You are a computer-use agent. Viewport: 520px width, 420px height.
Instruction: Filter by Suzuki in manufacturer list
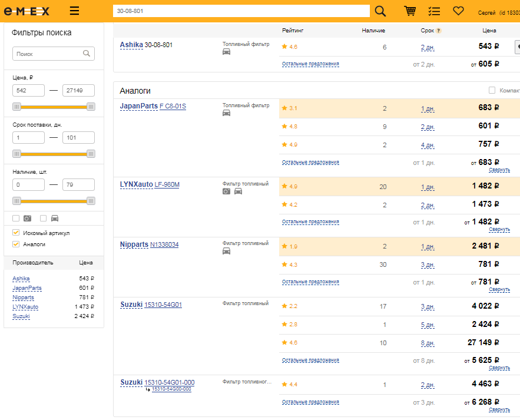click(x=21, y=316)
